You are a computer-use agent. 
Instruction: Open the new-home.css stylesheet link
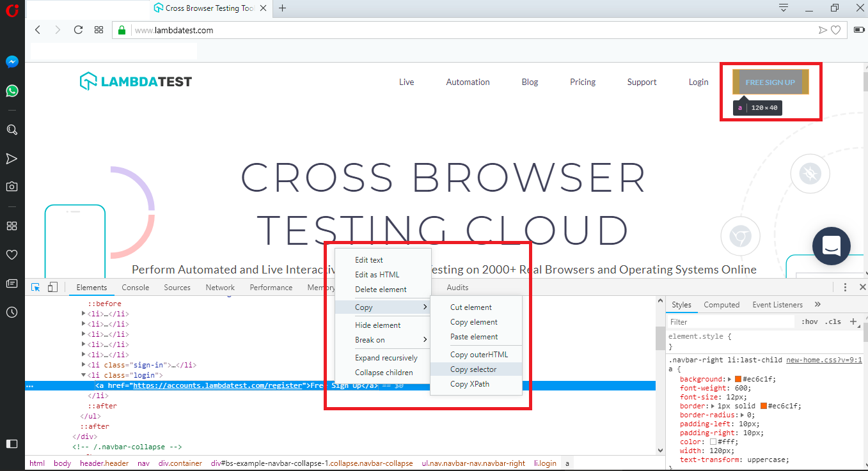coord(824,360)
